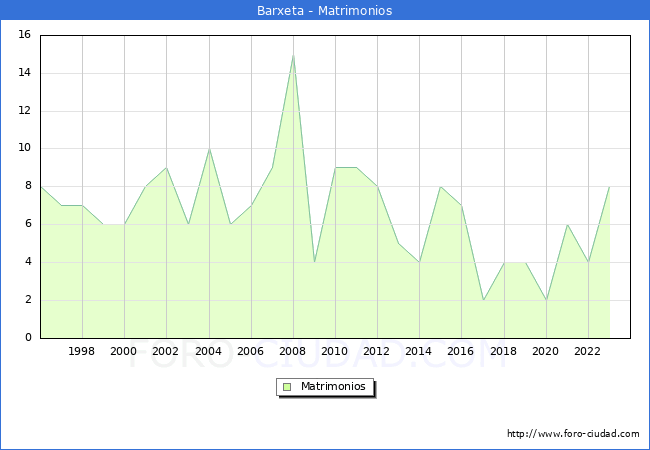Screen dimensions: 650x450
Task: Click the chart title 'Barxeta - Matrimonios'
Action: [325, 10]
